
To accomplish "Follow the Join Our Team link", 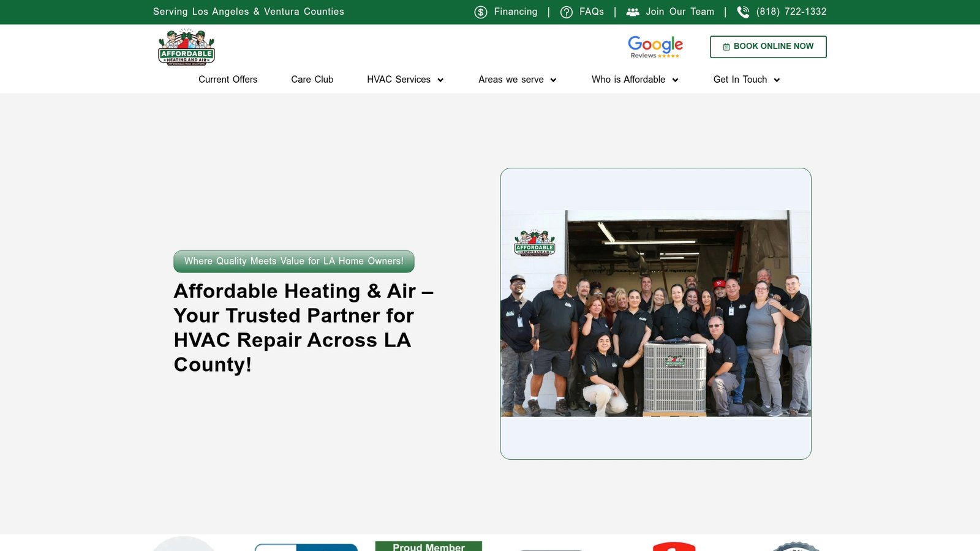I will coord(680,12).
